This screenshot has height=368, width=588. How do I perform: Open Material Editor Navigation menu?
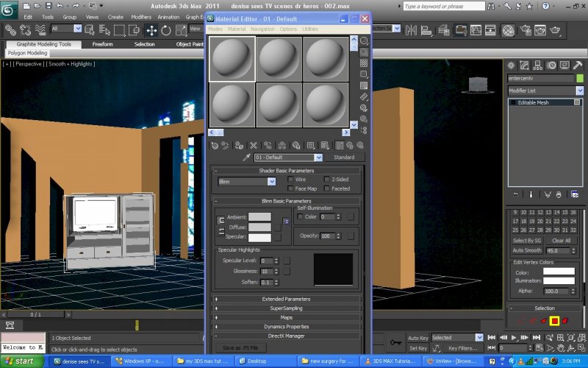[x=262, y=29]
